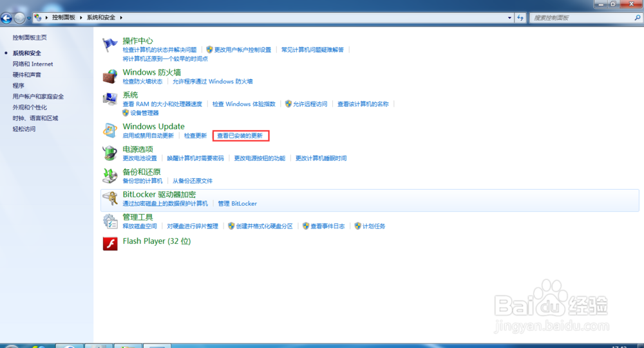Open the address bar history dropdown arrow

click(509, 17)
